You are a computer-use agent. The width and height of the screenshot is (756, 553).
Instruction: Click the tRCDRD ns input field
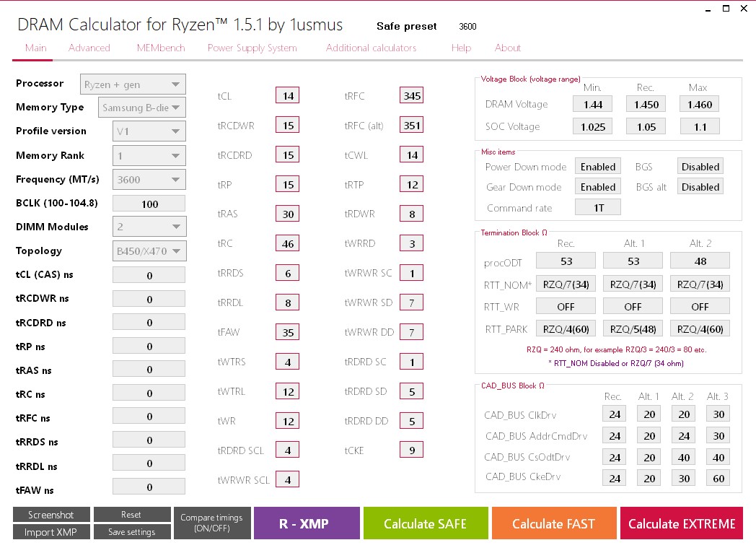pyautogui.click(x=149, y=322)
